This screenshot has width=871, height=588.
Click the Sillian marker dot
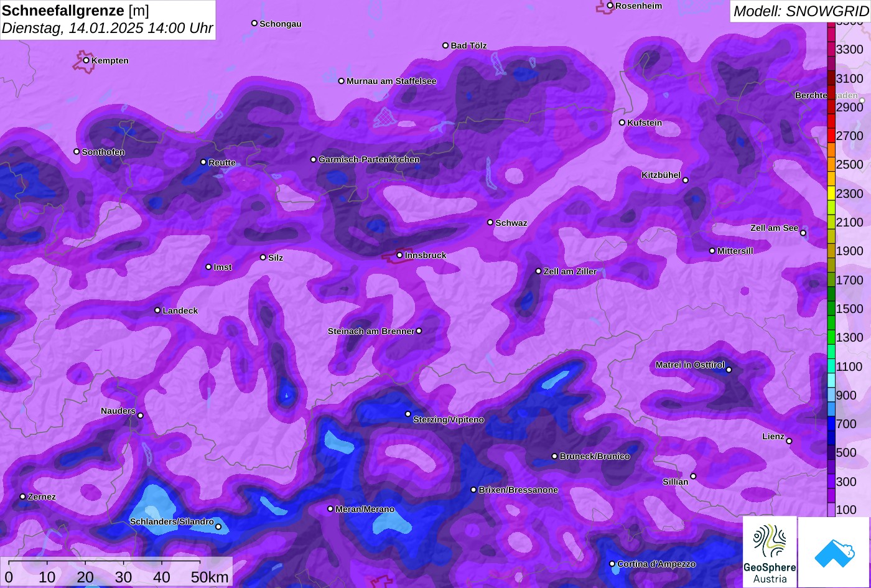click(x=693, y=477)
